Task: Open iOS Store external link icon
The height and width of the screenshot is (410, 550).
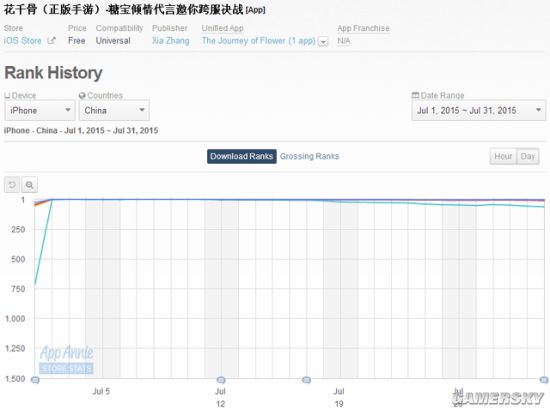Action: pyautogui.click(x=51, y=41)
